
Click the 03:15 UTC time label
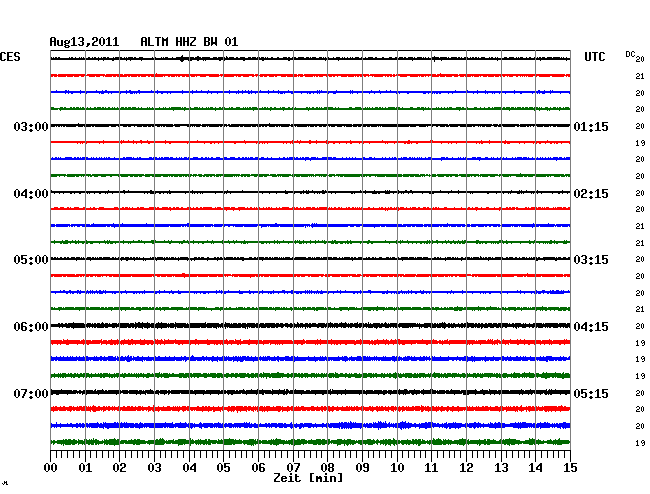(x=591, y=260)
